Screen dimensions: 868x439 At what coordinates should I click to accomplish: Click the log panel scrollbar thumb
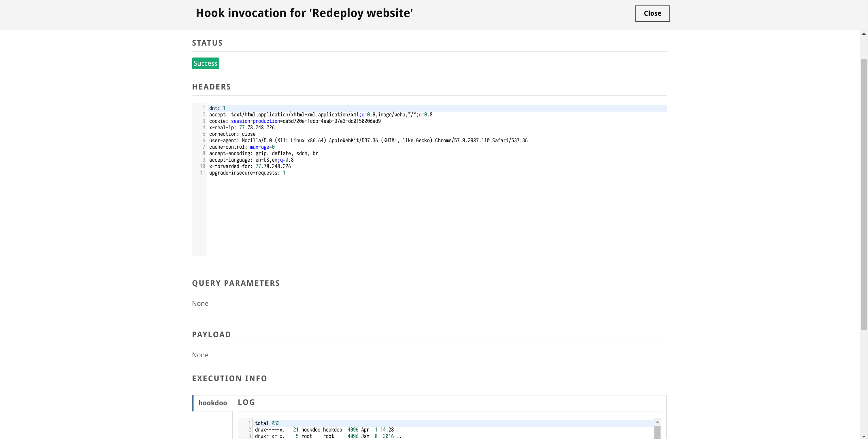[x=657, y=432]
